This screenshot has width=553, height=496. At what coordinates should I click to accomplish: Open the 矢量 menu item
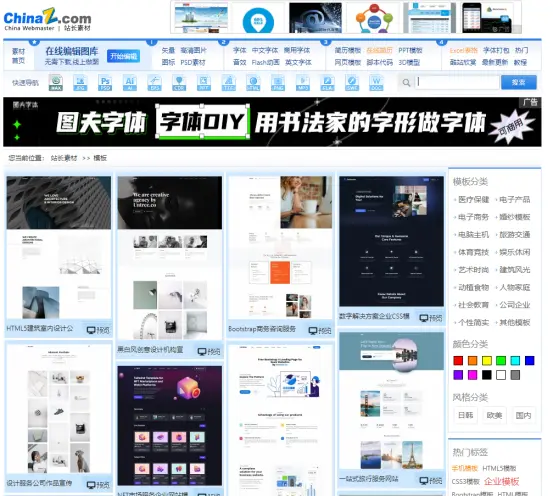click(168, 50)
